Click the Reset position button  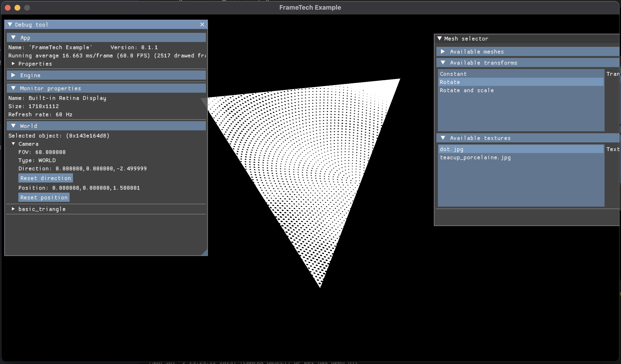(x=44, y=197)
